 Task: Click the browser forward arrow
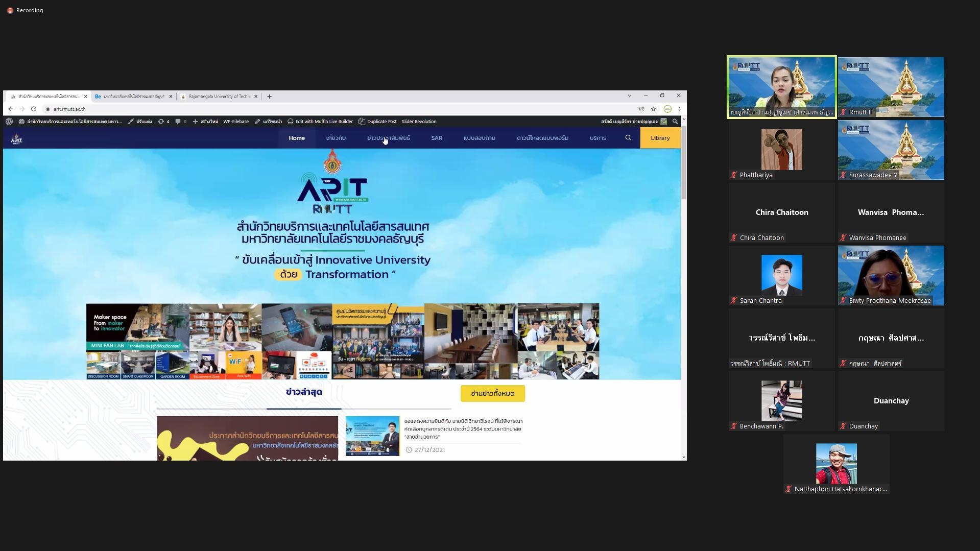[x=22, y=109]
